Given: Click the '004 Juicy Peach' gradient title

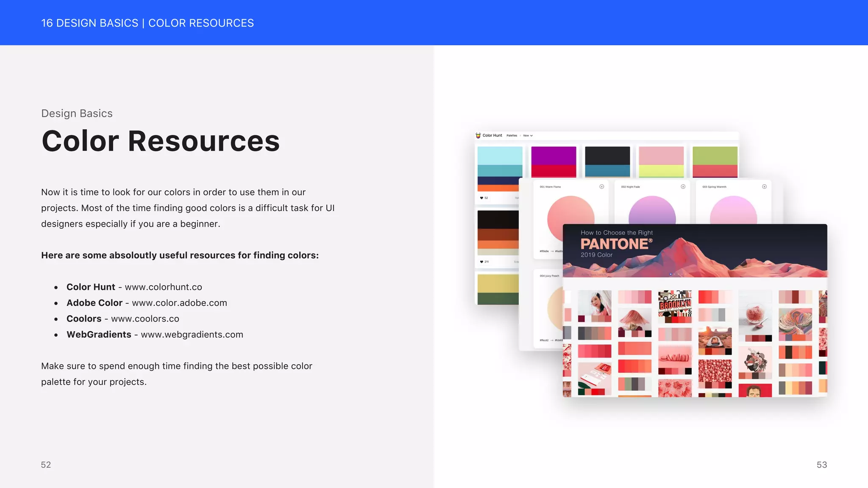Looking at the screenshot, I should (x=549, y=276).
